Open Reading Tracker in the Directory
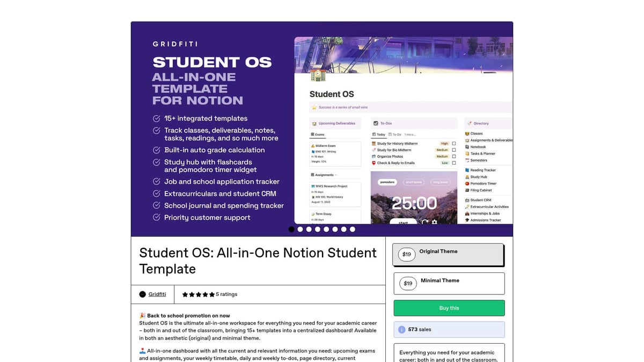The image size is (644, 362). tap(483, 170)
